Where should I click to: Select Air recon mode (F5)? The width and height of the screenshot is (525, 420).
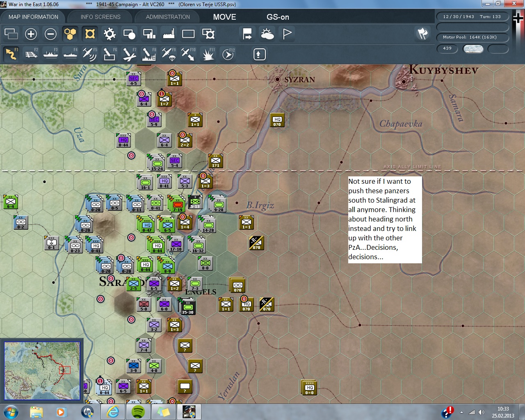click(x=90, y=54)
